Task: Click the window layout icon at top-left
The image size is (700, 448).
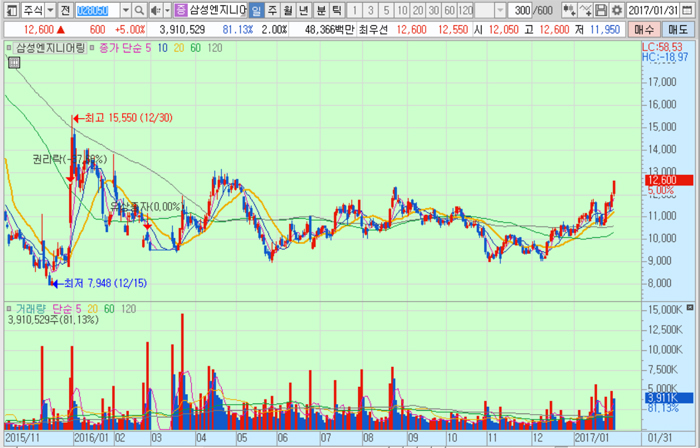Action: (9, 10)
